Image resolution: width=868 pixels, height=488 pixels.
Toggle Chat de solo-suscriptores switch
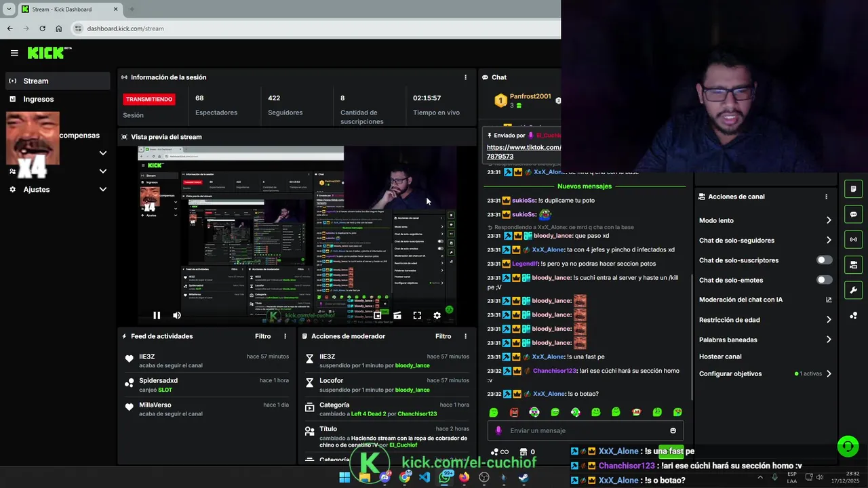(x=825, y=260)
